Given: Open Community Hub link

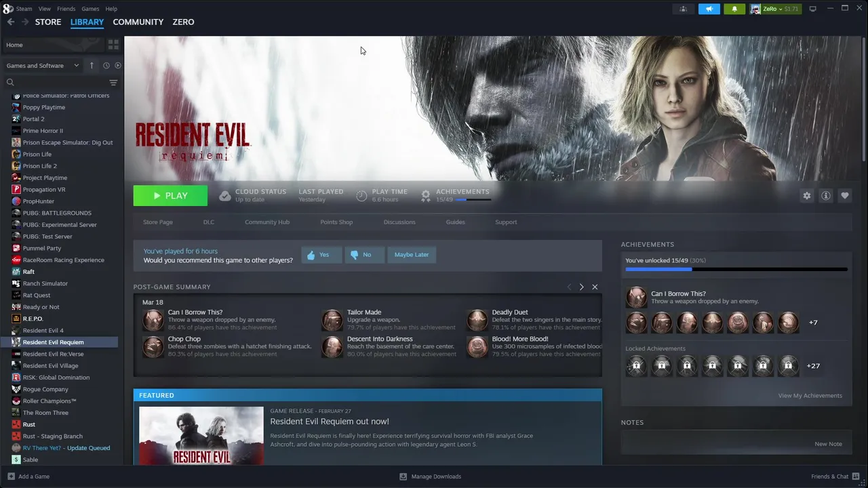Looking at the screenshot, I should tap(267, 222).
